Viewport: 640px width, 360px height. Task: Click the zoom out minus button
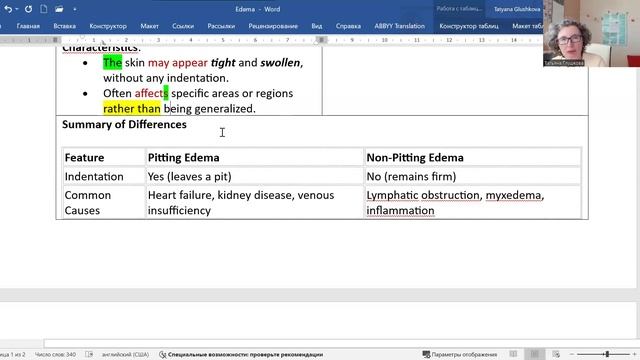click(x=572, y=354)
